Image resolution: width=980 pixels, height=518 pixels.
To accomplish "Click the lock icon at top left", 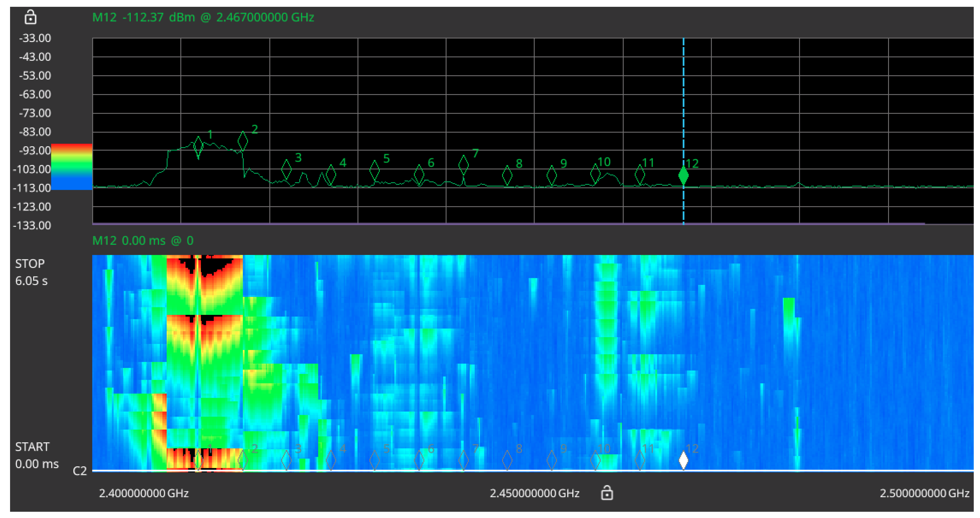I will coord(30,17).
